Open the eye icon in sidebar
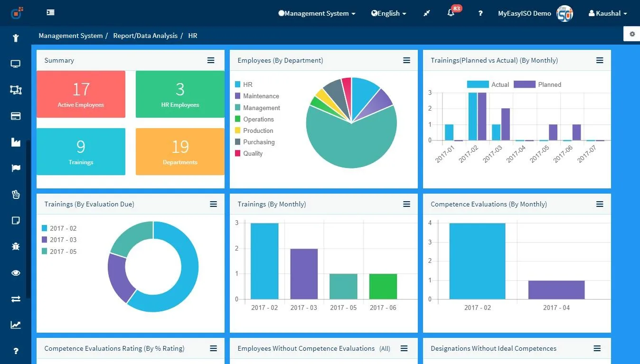This screenshot has height=364, width=640. (x=16, y=273)
